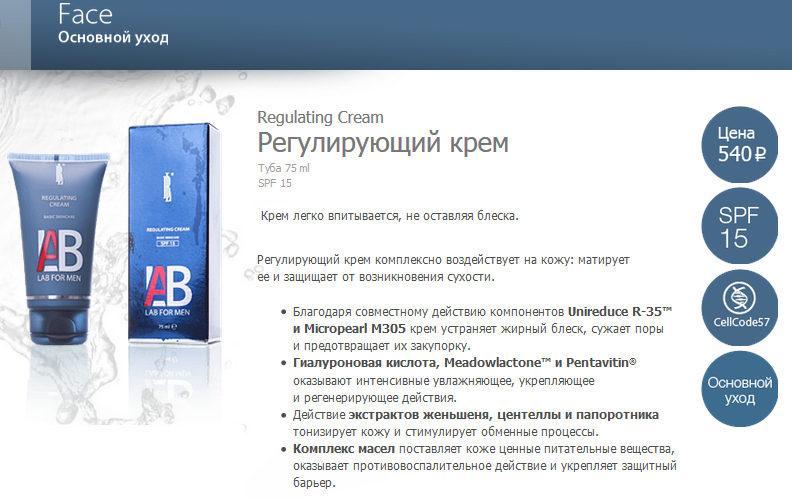Click sentence Крем легко впитывается
792x498 pixels.
[390, 216]
